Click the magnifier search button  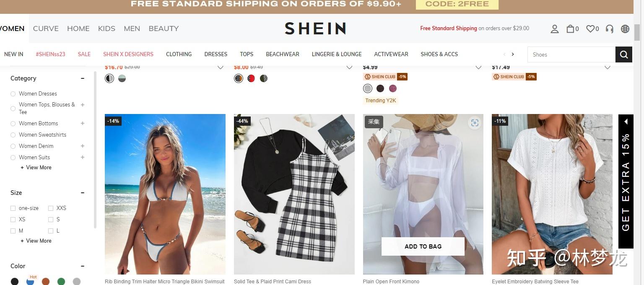[623, 54]
